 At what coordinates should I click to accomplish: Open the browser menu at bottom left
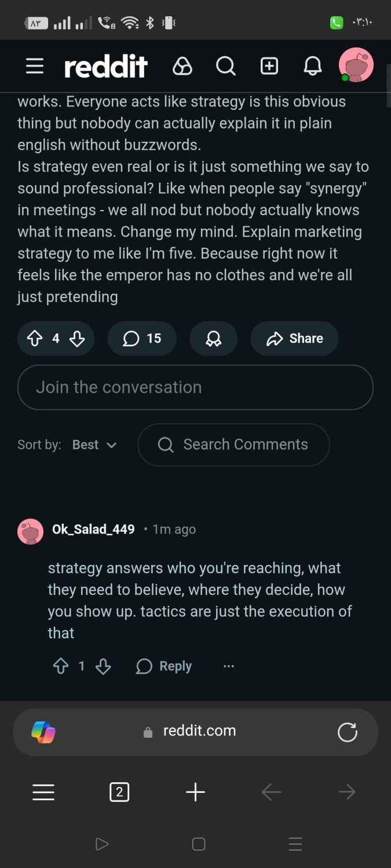[43, 792]
